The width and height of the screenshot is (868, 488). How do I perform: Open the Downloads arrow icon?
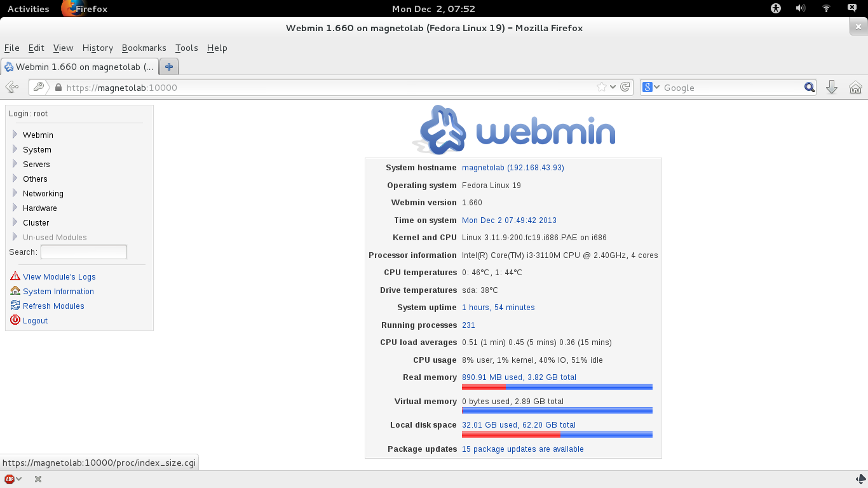[831, 87]
